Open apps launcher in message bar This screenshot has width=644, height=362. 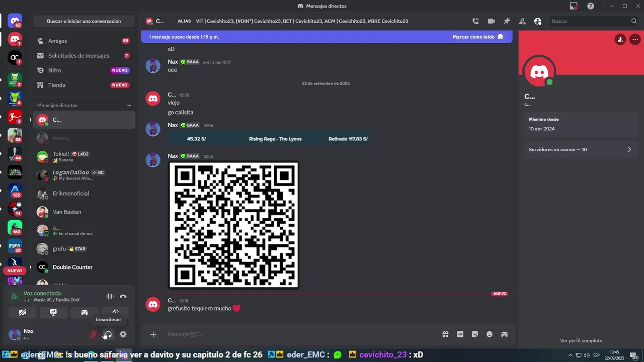(504, 334)
